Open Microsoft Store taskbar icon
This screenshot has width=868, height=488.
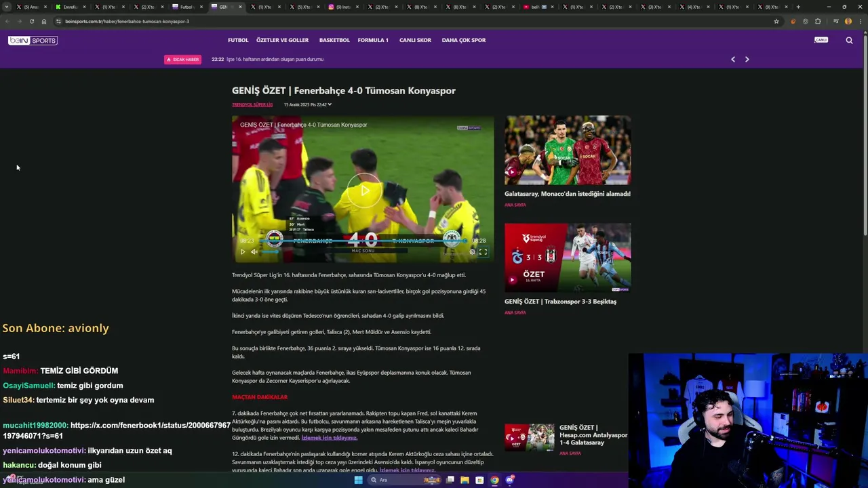(479, 480)
